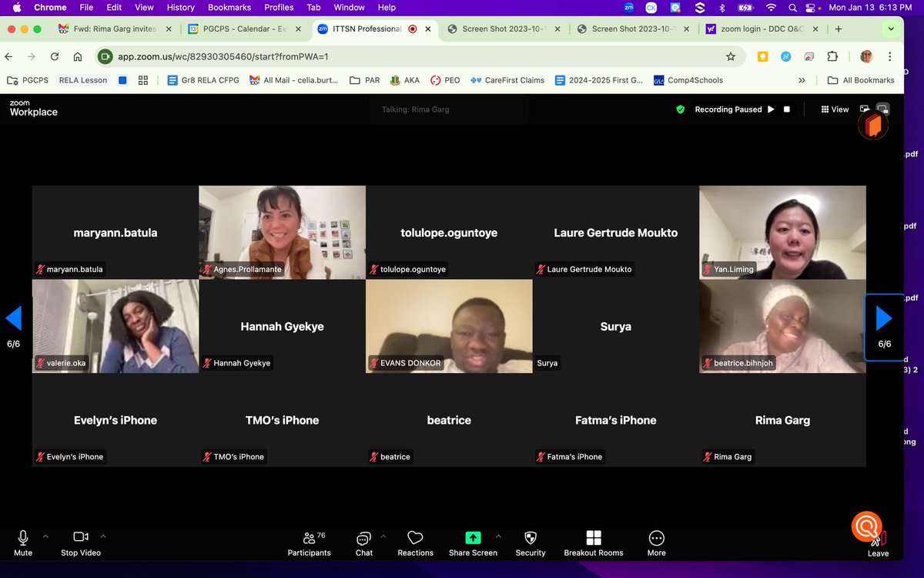The height and width of the screenshot is (578, 924).
Task: Open the Zoom menu bar icon
Action: 628,8
